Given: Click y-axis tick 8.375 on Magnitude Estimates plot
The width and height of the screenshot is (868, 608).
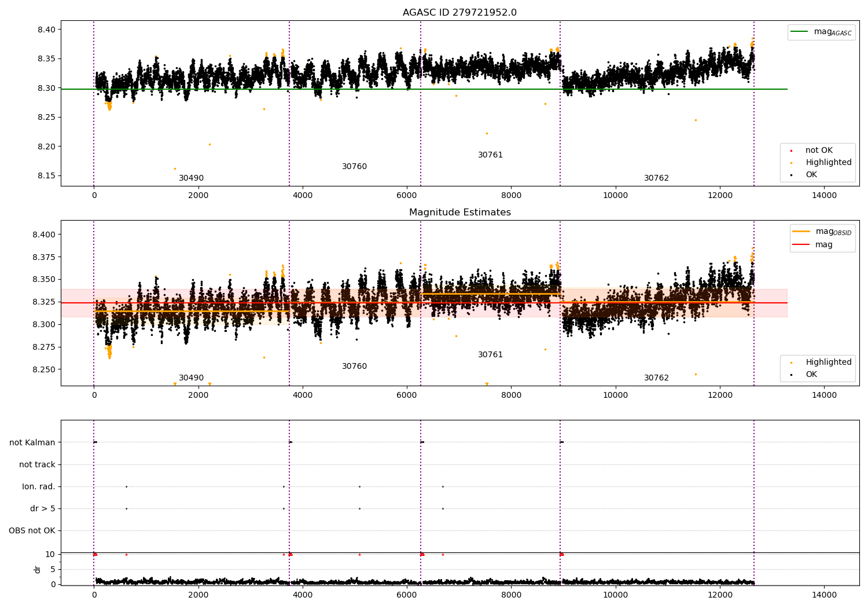Looking at the screenshot, I should pyautogui.click(x=44, y=257).
